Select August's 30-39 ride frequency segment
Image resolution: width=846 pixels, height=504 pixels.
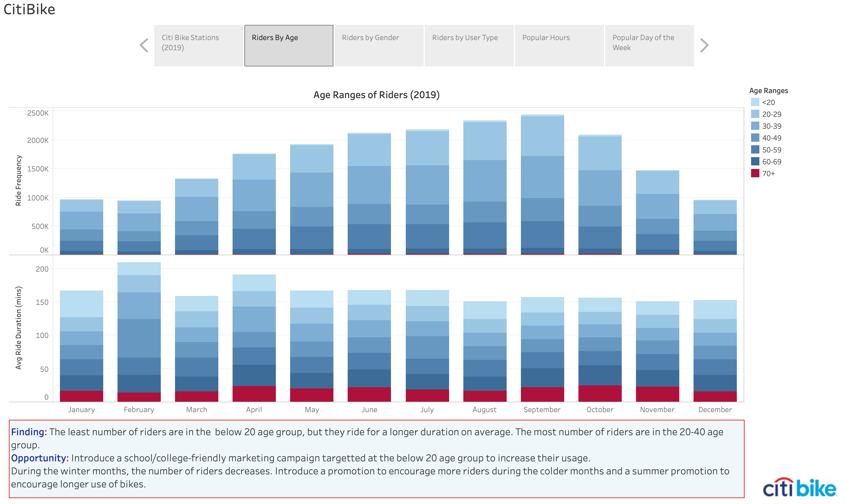[x=485, y=181]
